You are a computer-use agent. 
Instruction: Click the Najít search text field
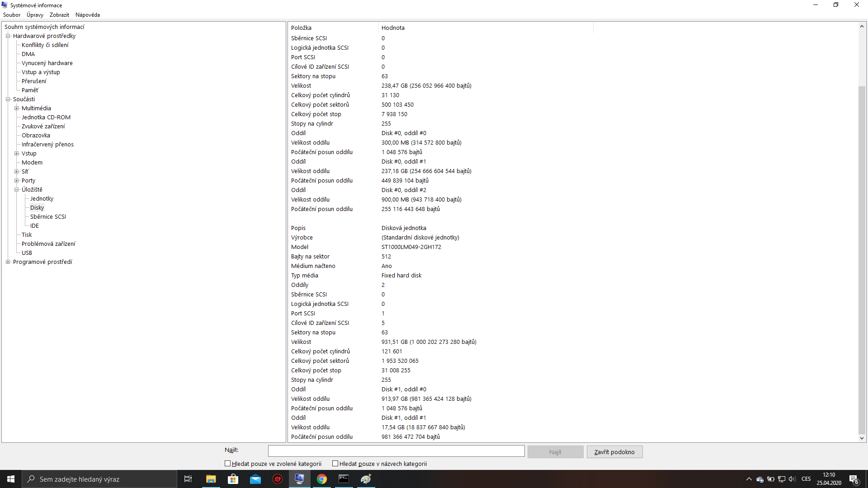[x=396, y=451]
